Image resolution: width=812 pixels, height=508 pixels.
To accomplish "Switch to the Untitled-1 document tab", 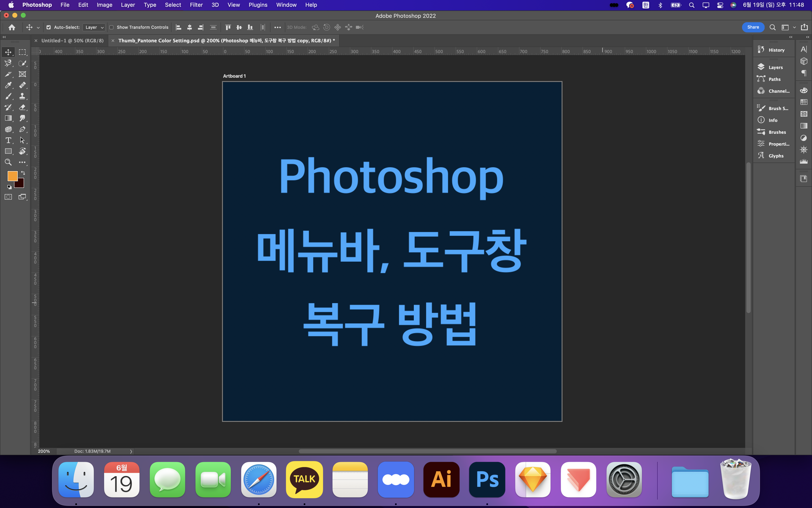I will [73, 40].
